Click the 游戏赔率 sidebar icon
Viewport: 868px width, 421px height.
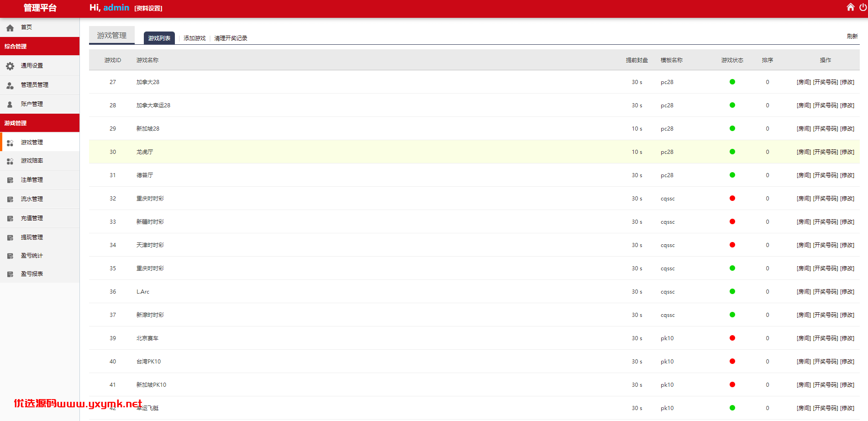coord(10,161)
